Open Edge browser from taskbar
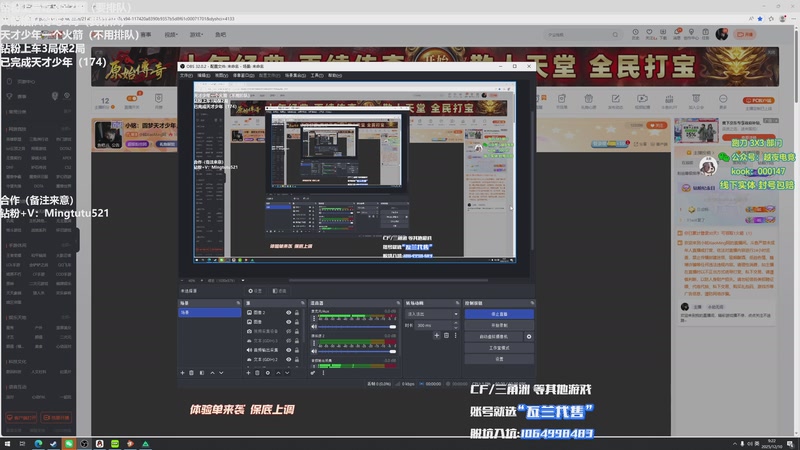This screenshot has height=450, width=800. click(x=38, y=444)
